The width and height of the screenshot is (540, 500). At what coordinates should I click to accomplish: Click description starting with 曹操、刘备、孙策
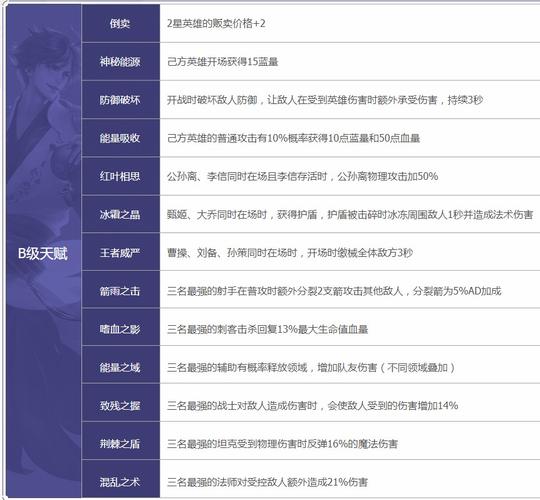point(290,253)
